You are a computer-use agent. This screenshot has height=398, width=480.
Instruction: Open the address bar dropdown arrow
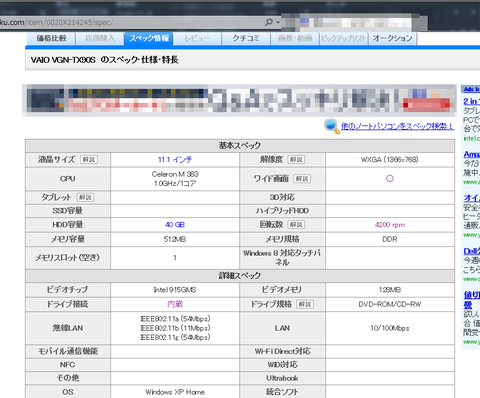point(278,23)
